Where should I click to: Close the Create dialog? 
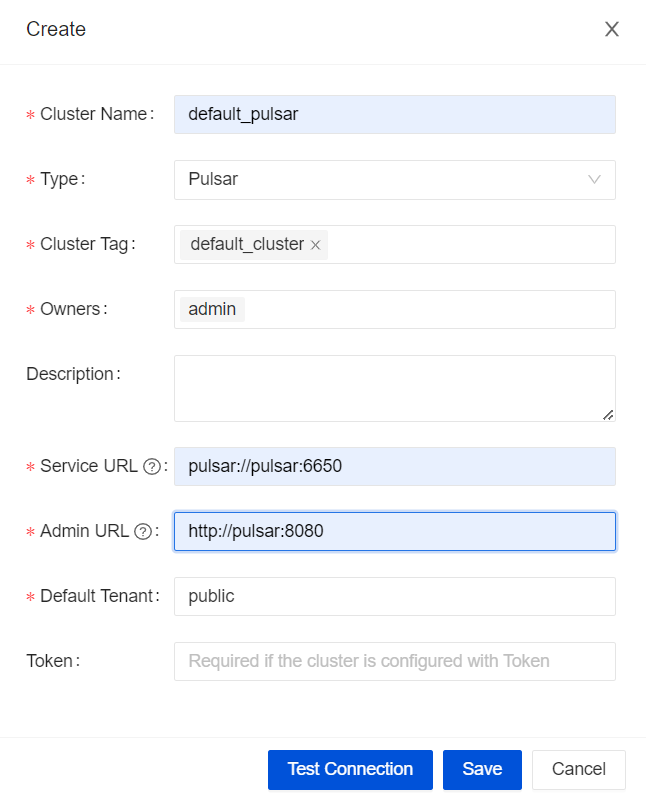611,29
